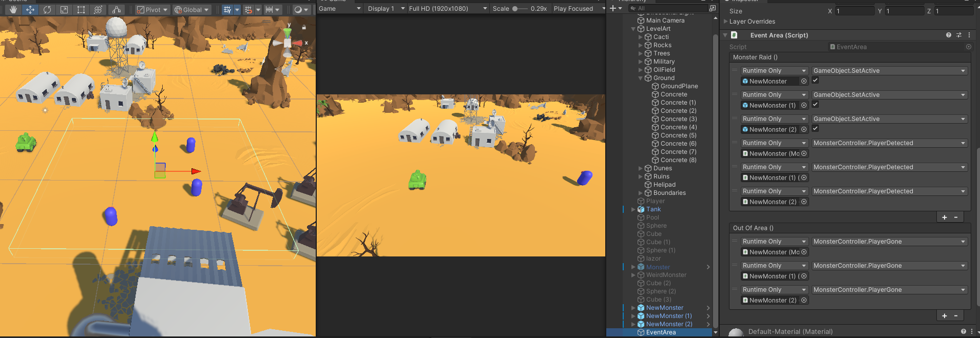The height and width of the screenshot is (338, 980).
Task: Remove a listener from Out Of Area event
Action: point(956,316)
